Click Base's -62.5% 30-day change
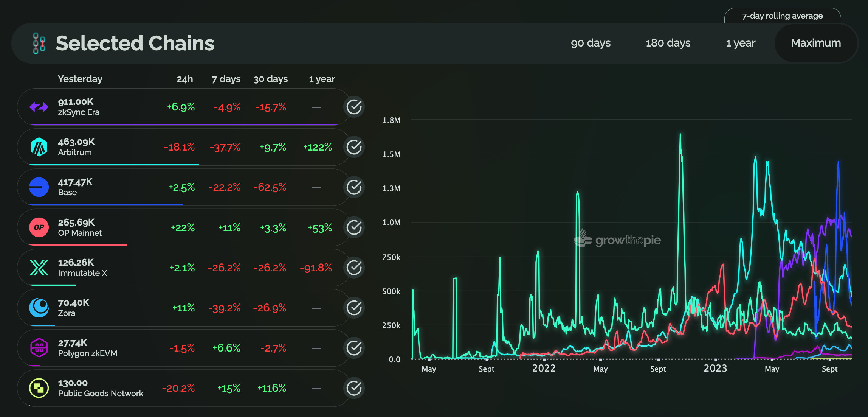This screenshot has height=417, width=868. tap(270, 187)
